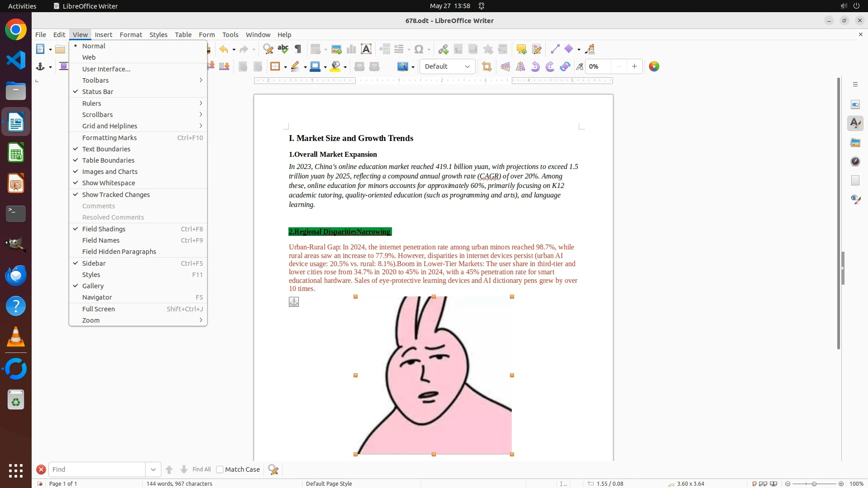Click the Insert Chart toolbar icon
868x488 pixels.
click(351, 49)
